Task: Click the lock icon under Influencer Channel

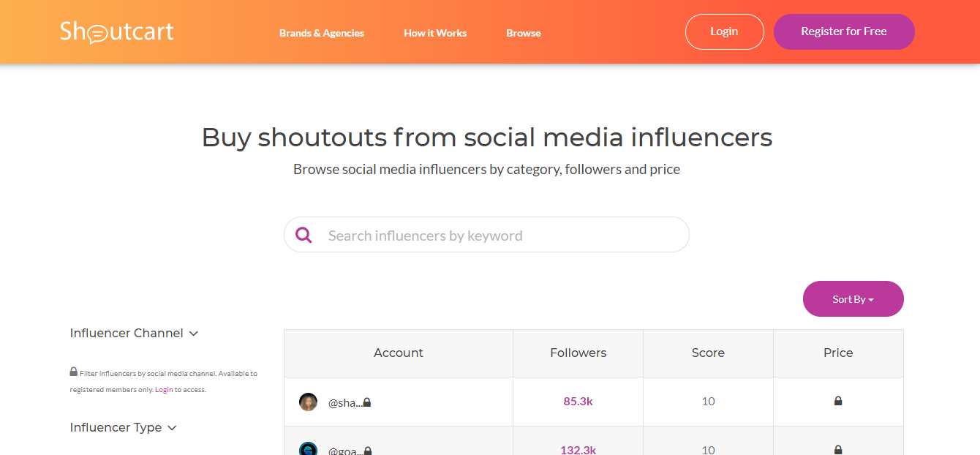Action: click(x=74, y=372)
